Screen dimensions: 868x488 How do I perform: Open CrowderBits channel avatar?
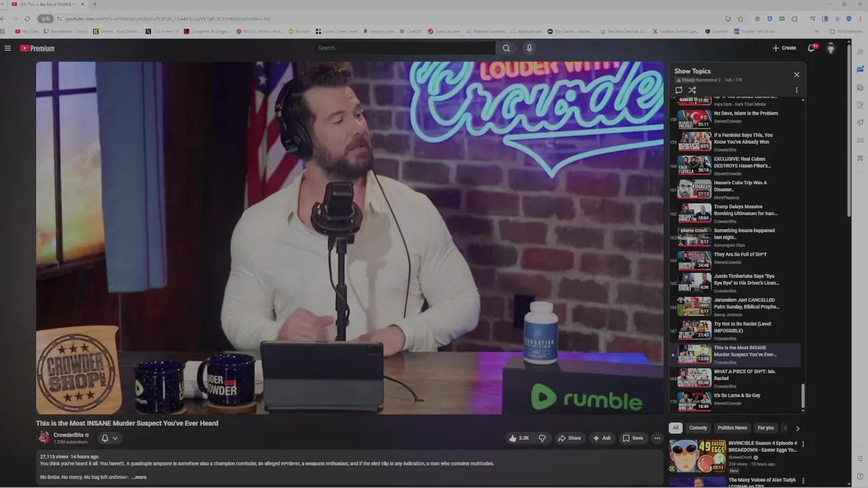[x=43, y=438]
